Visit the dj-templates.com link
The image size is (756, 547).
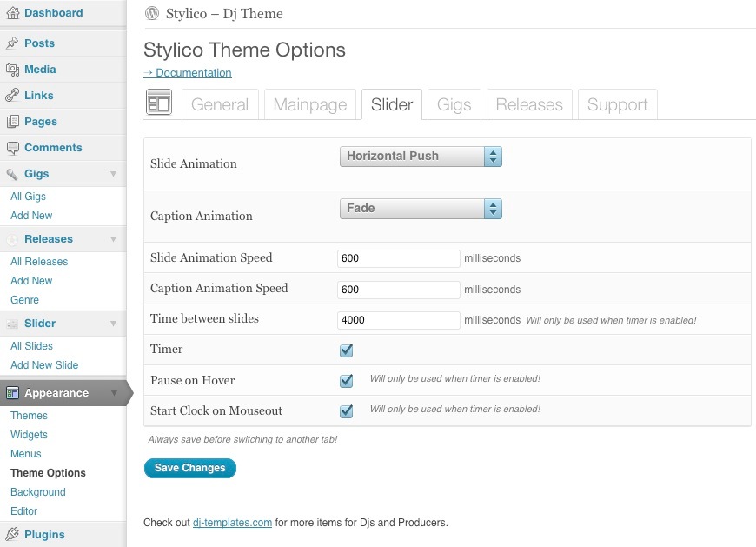click(232, 523)
